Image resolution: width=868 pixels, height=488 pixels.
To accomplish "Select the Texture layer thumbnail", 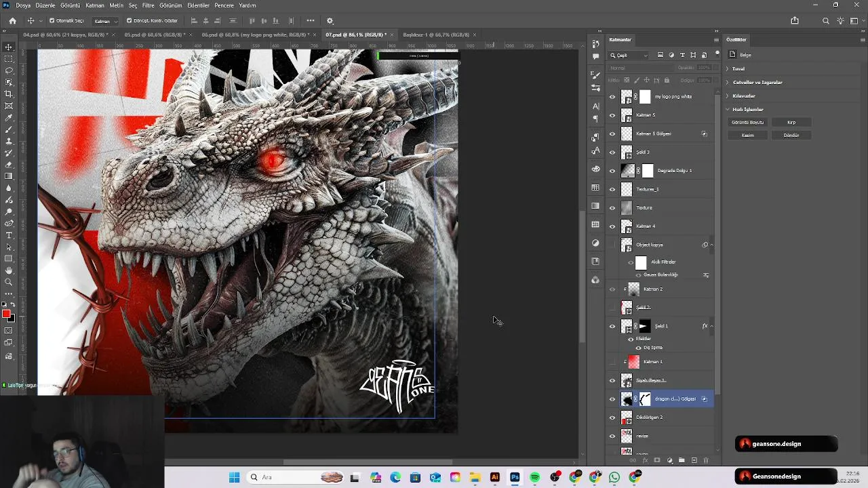I will (627, 208).
